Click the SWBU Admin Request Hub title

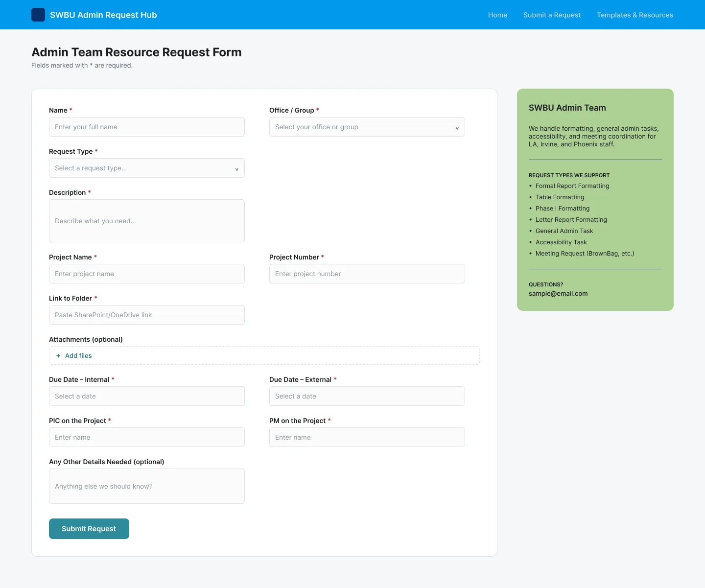pyautogui.click(x=103, y=15)
